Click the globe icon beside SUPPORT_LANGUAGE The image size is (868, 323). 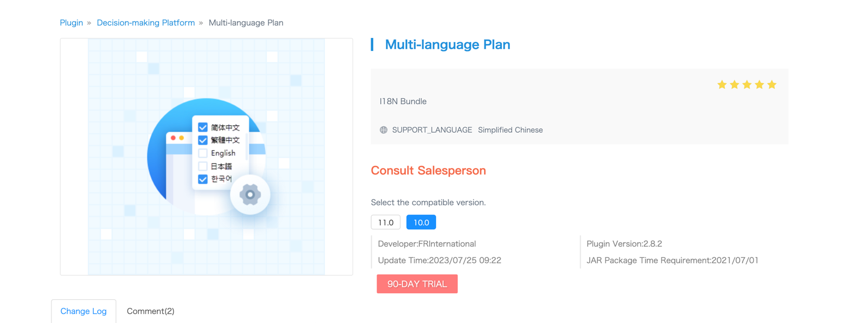click(x=384, y=130)
